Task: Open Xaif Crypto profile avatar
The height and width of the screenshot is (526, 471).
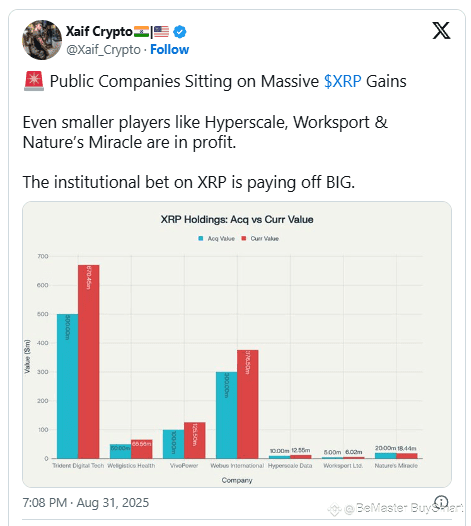Action: coord(42,40)
